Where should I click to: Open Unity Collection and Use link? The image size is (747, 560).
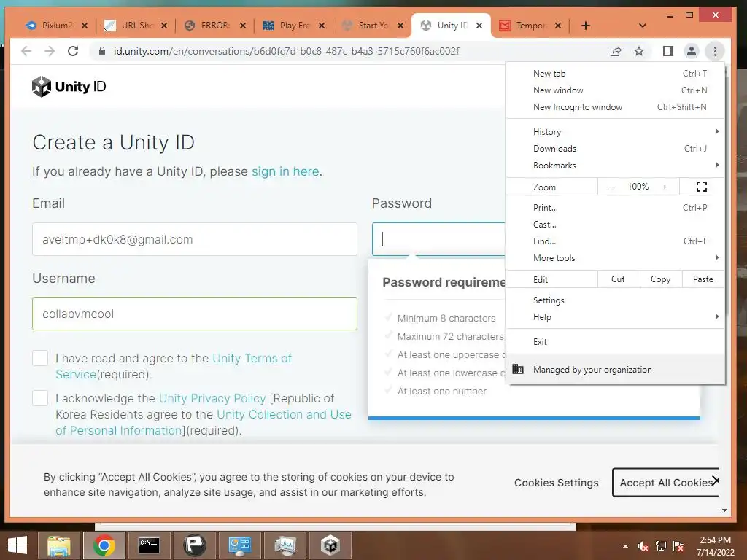coord(284,414)
